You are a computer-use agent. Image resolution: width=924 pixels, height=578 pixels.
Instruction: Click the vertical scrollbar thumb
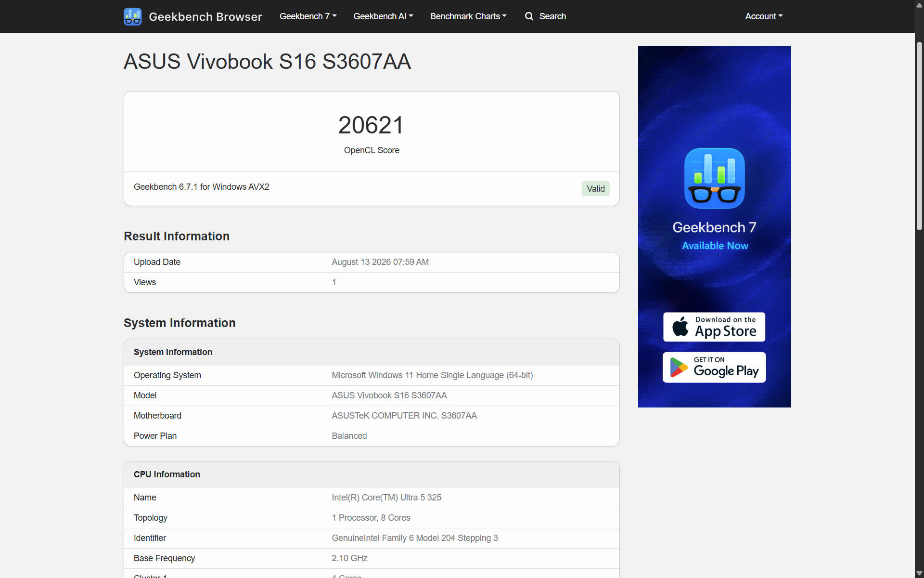pyautogui.click(x=919, y=136)
